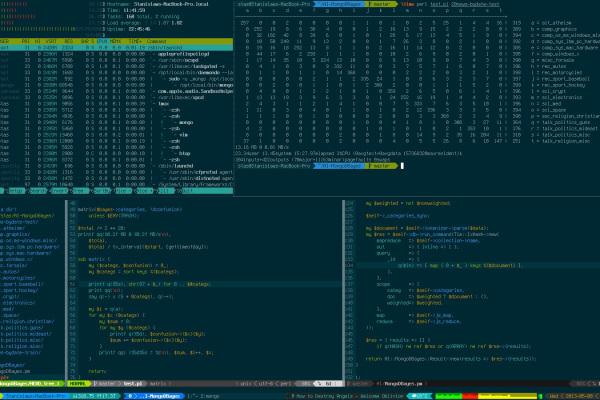600x400 pixels.
Task: Expand the 20news-bydate-train/ folder in NERDTree
Action: [x=20, y=353]
